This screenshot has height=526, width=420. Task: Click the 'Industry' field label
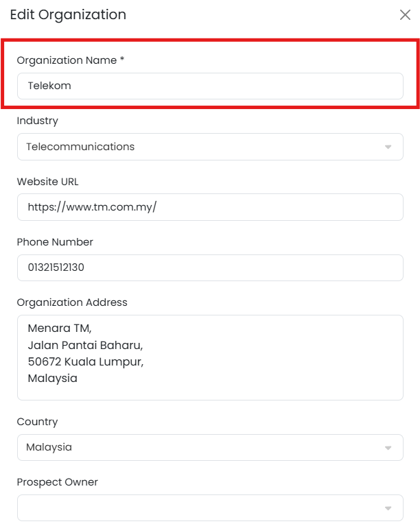point(38,121)
